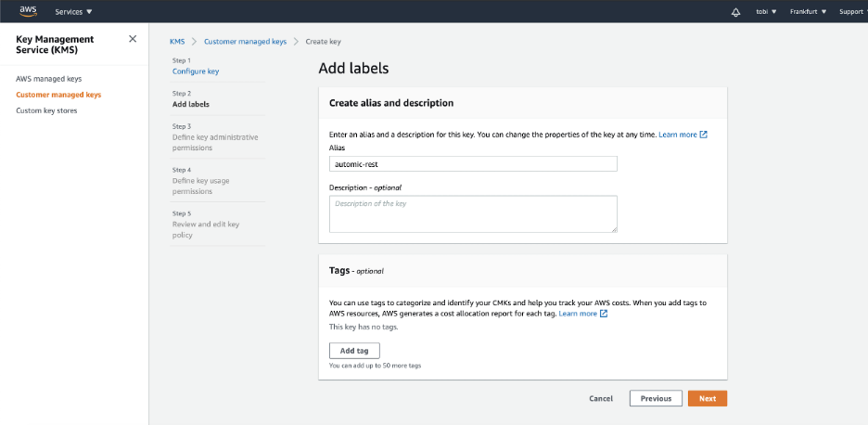Click external link icon in Tags section
Screen dimensions: 868x425
[x=604, y=314]
